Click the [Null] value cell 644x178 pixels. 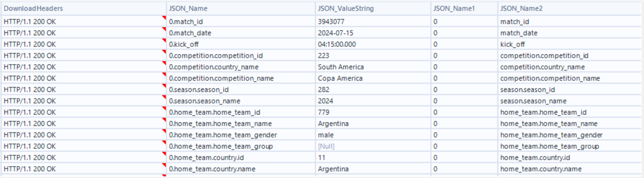coord(326,146)
